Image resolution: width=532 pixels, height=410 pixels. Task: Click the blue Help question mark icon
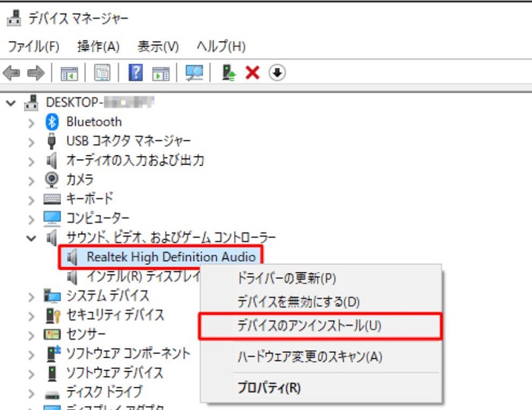click(x=136, y=72)
